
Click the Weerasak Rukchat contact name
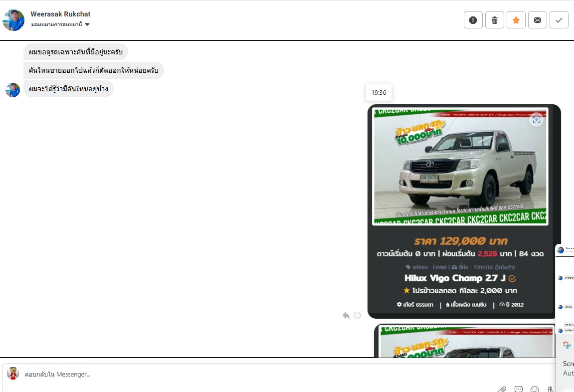[x=60, y=14]
